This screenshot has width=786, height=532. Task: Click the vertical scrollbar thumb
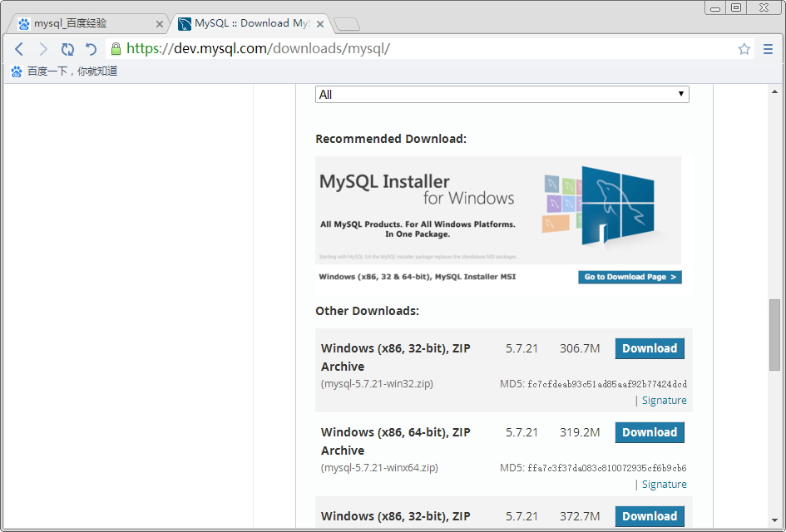(x=774, y=335)
